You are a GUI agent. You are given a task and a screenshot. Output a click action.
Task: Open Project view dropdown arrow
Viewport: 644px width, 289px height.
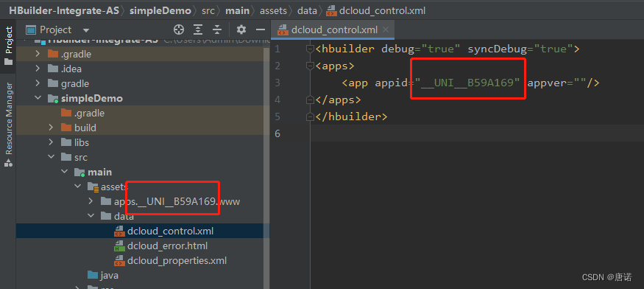point(86,30)
